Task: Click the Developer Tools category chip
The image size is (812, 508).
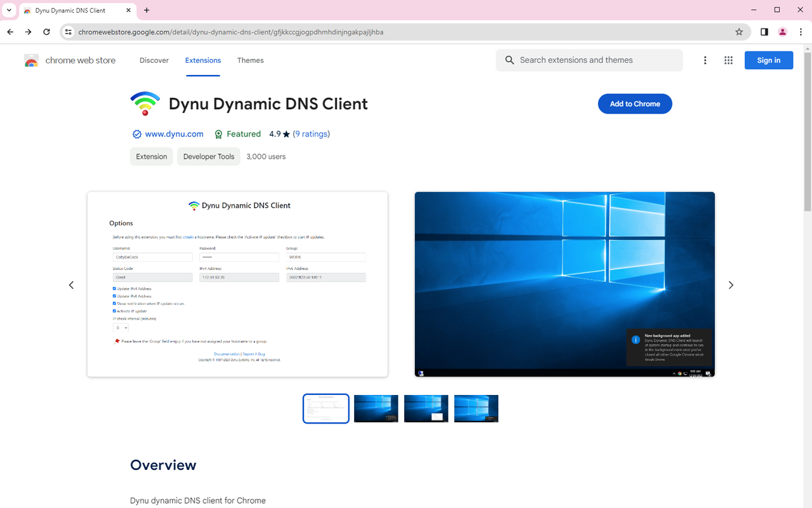Action: point(209,156)
